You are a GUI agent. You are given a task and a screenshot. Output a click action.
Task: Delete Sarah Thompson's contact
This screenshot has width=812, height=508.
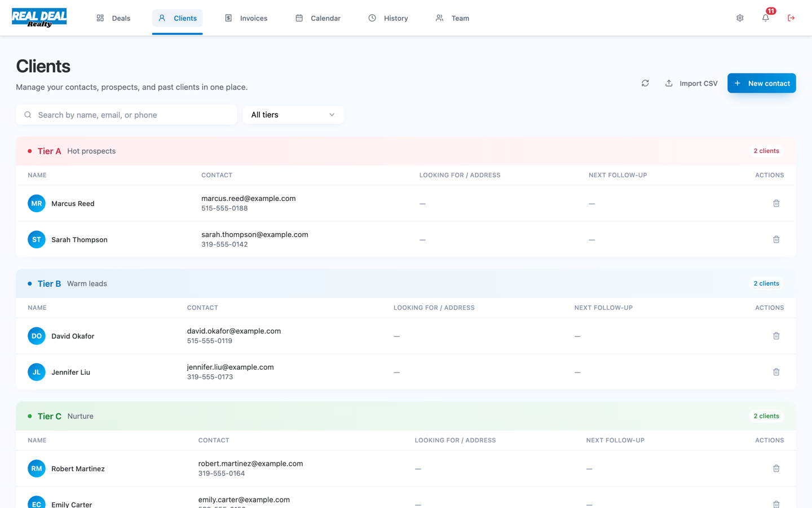click(776, 239)
